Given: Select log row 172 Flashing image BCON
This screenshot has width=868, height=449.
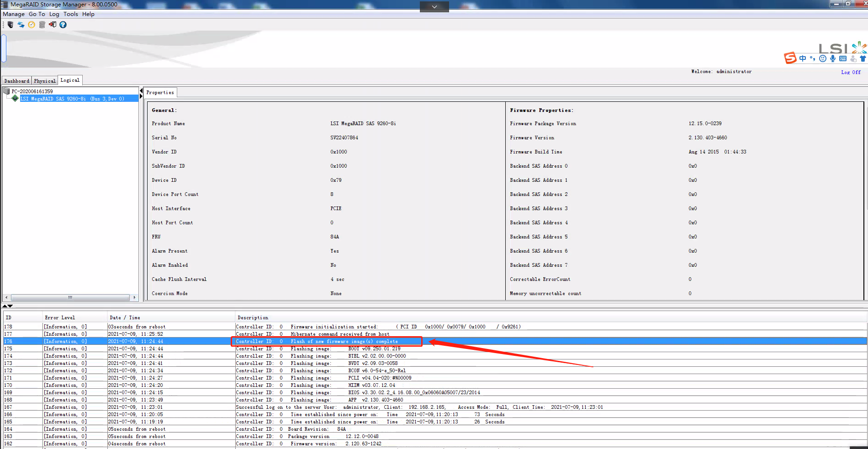Looking at the screenshot, I should (435, 370).
